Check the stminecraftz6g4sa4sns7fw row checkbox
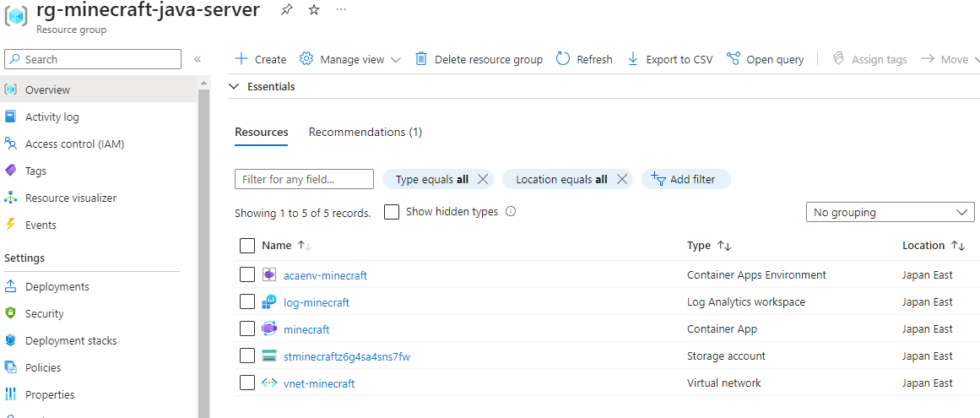Image resolution: width=980 pixels, height=418 pixels. 246,356
